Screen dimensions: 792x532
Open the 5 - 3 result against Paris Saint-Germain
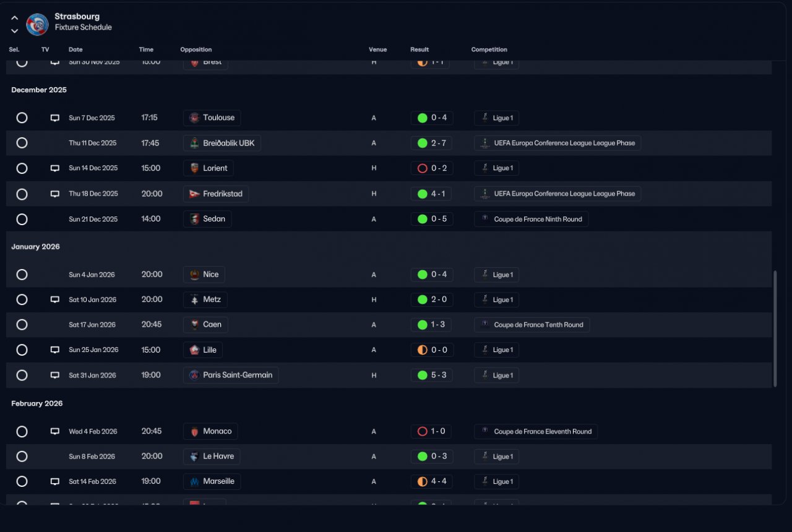432,375
